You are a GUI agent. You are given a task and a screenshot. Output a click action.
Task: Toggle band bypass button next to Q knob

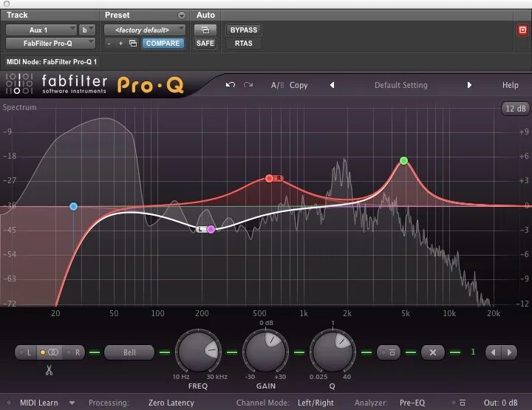[x=389, y=352]
